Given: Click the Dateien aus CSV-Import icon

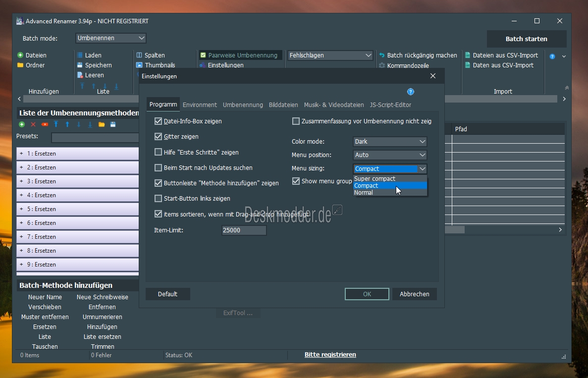Looking at the screenshot, I should tap(468, 55).
